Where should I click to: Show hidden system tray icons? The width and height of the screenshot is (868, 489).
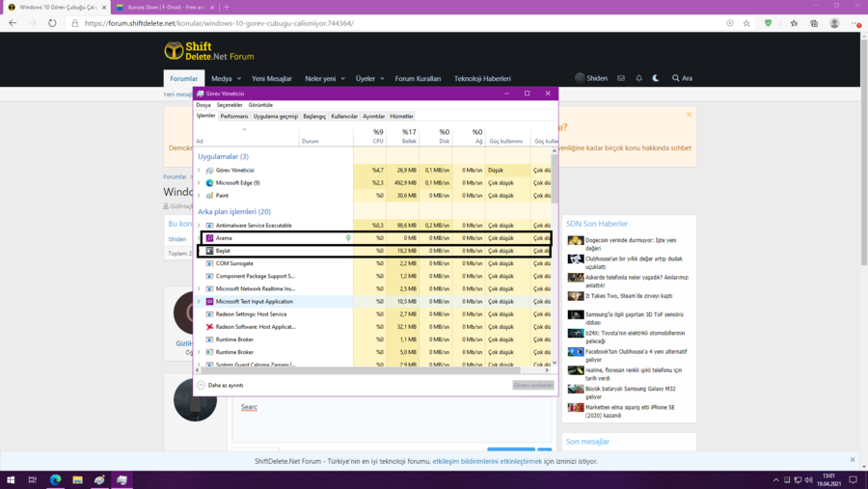775,480
